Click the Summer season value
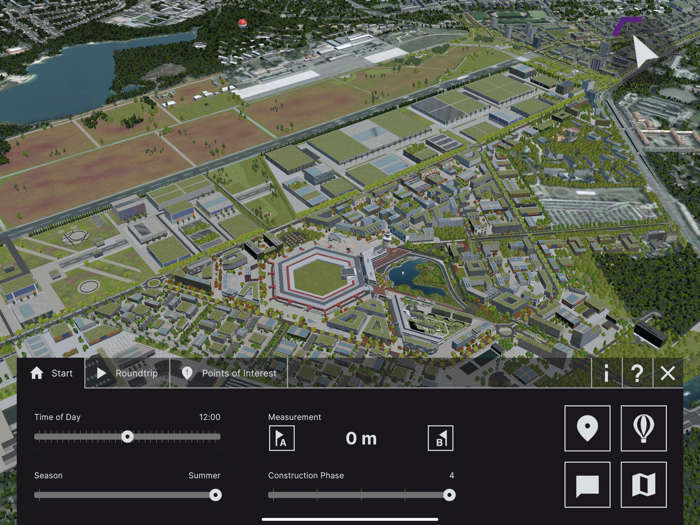The height and width of the screenshot is (525, 700). tap(204, 475)
